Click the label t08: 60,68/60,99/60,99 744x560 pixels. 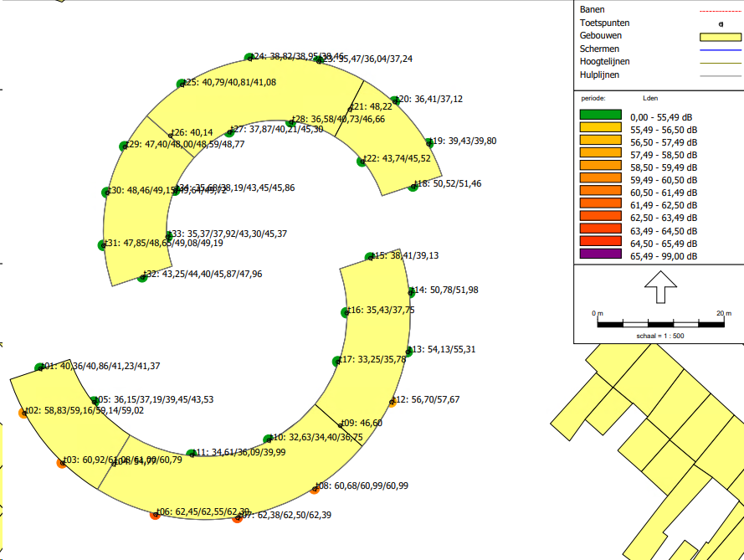tap(362, 486)
